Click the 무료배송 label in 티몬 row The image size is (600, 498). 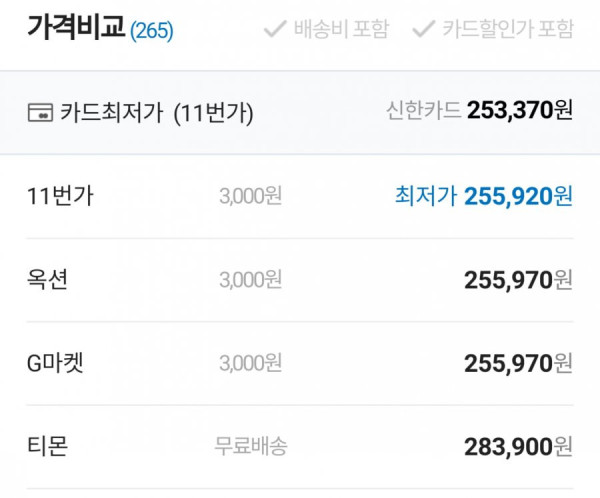(251, 446)
